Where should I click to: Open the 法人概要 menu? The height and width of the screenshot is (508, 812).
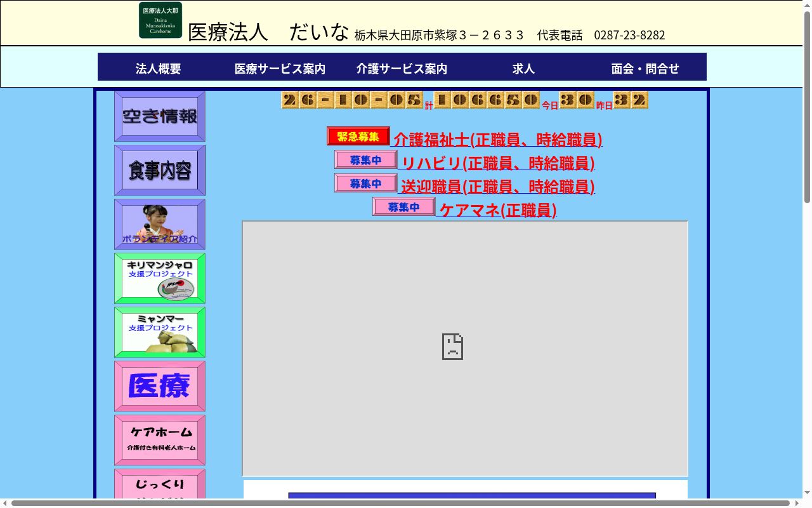tap(159, 69)
